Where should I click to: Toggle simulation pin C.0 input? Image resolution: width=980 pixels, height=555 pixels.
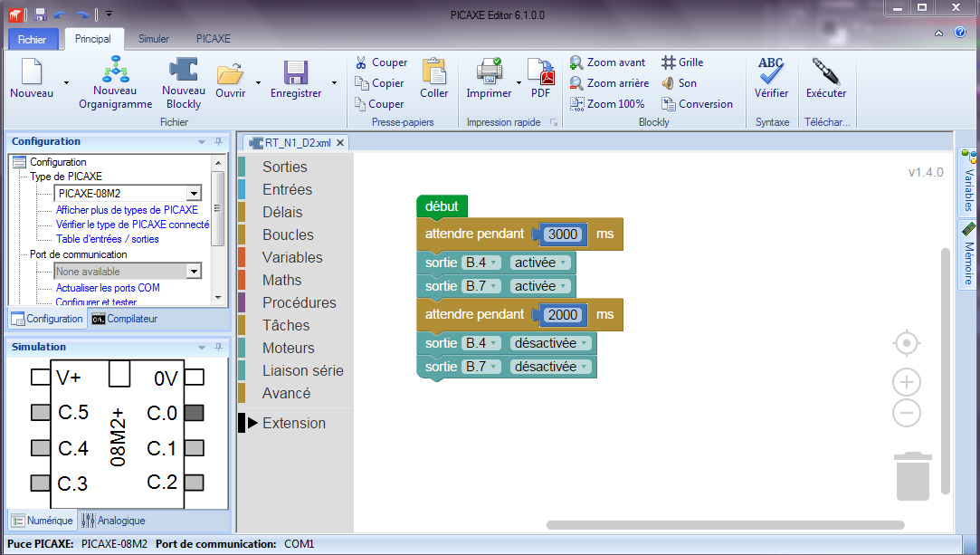point(194,413)
